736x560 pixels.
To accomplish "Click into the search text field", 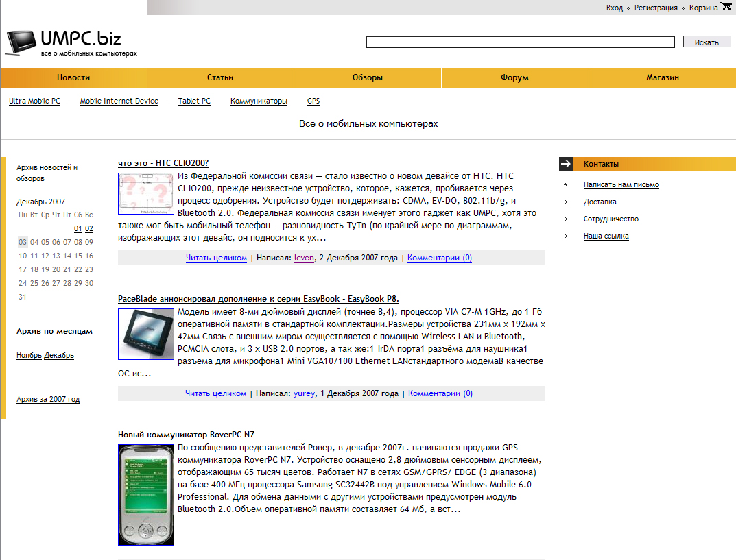I will 520,42.
